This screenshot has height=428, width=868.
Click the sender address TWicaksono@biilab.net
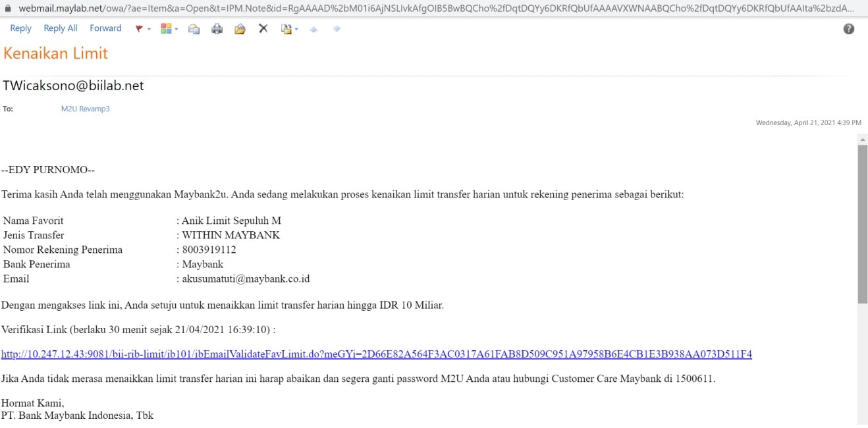[73, 86]
